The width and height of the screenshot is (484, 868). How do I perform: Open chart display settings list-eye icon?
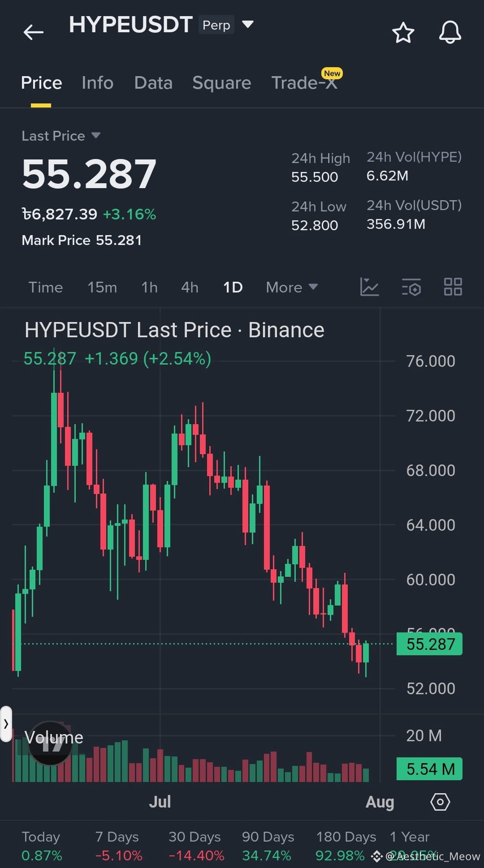point(411,287)
